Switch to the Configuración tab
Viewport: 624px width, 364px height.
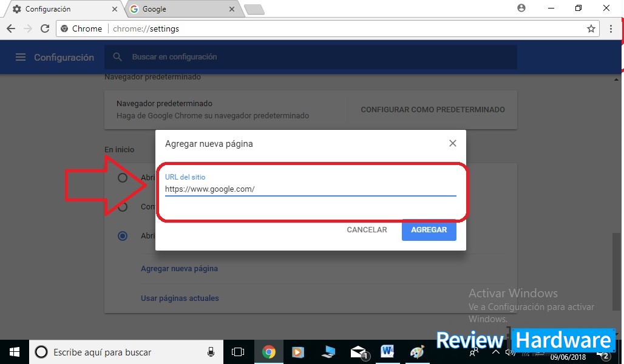[64, 8]
